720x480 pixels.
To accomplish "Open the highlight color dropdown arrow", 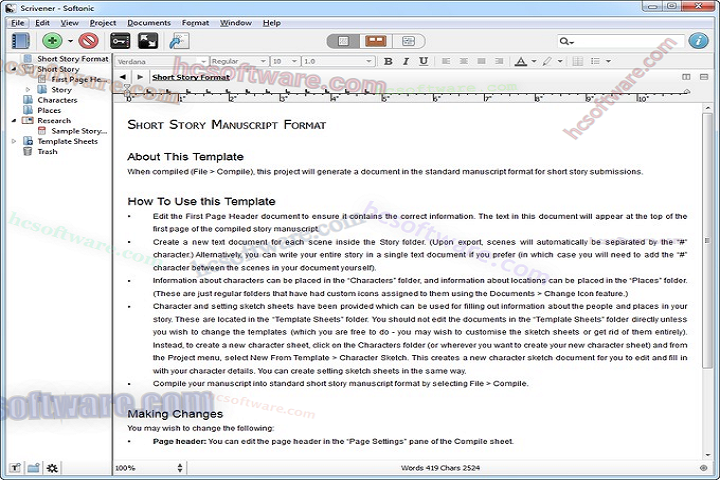I will click(560, 61).
